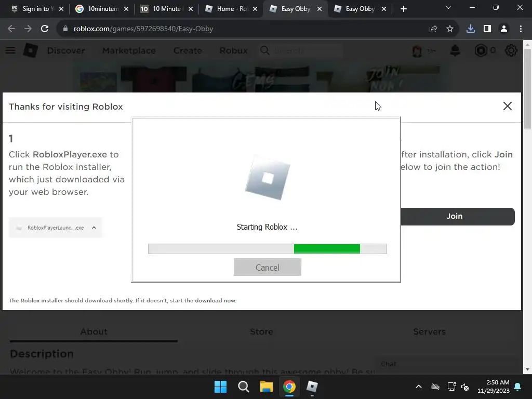Open Marketplace in Roblox nav
The image size is (532, 399).
coord(129,50)
